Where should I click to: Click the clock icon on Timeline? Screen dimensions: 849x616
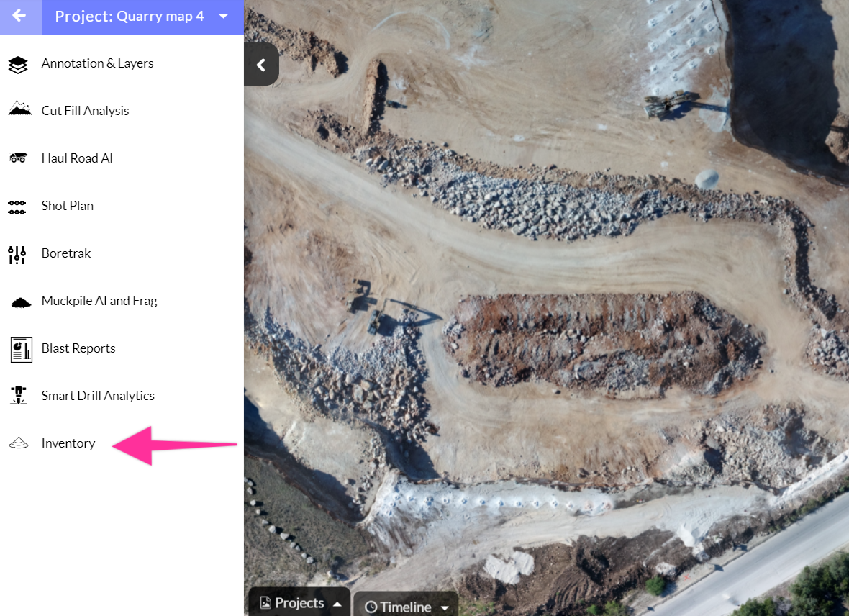pos(371,607)
